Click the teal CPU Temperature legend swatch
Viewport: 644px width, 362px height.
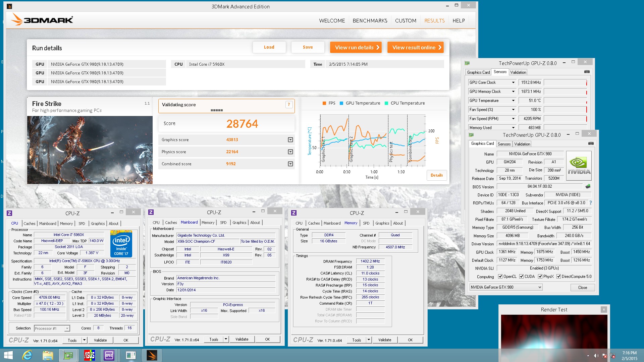[x=386, y=103]
